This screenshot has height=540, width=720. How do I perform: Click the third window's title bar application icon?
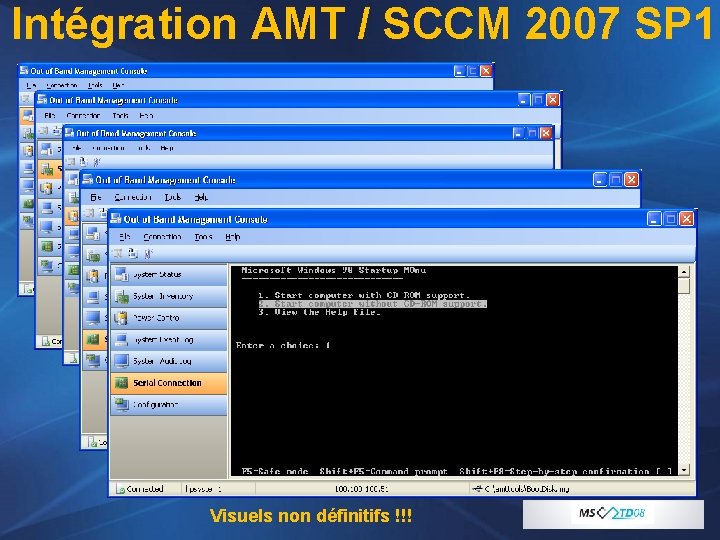tap(70, 133)
